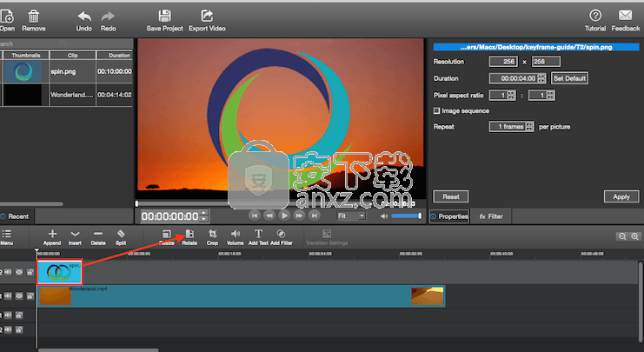Open the Tutorial help icon
Viewport: 644px width, 352px height.
tap(595, 16)
